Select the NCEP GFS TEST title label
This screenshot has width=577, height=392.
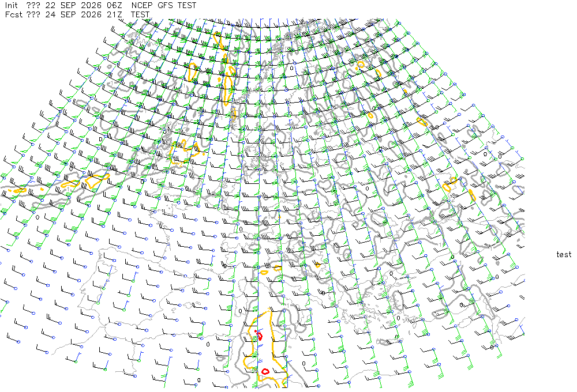click(x=164, y=5)
